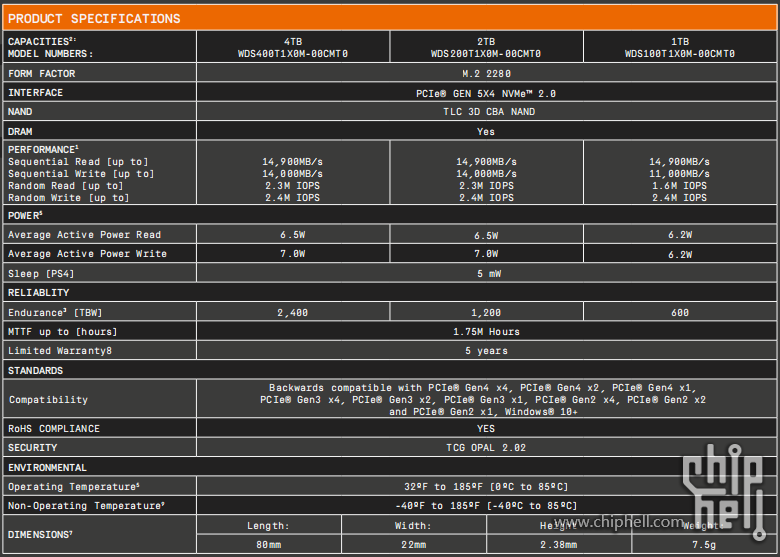Click the warranty value 5 years
780x557 pixels.
(x=486, y=351)
